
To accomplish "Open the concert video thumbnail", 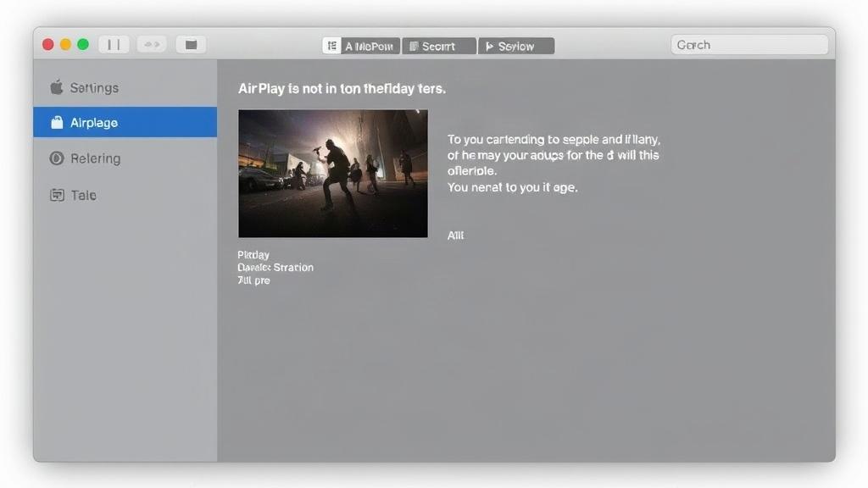I will 333,174.
